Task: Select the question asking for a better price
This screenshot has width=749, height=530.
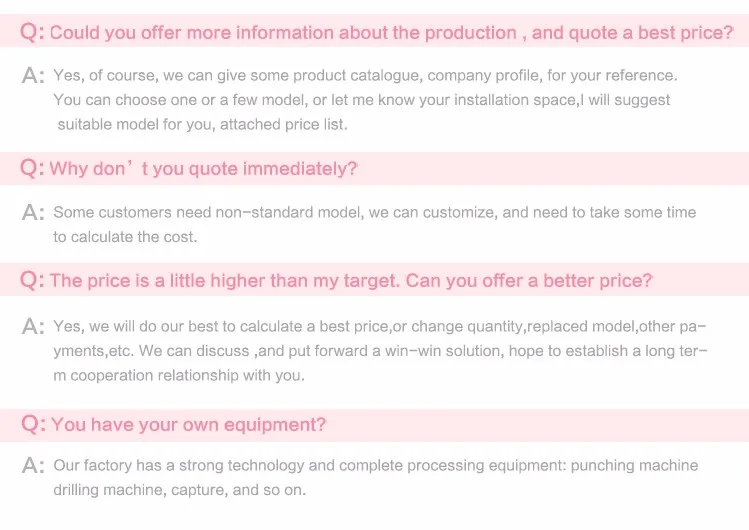Action: (x=351, y=281)
